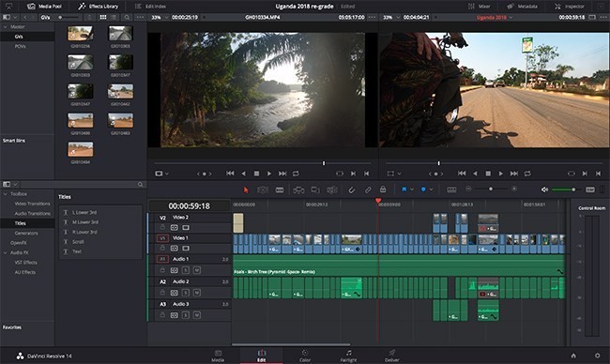Open the marker color dropdown arrow
Viewport: 610px width, 364px height.
(431, 190)
